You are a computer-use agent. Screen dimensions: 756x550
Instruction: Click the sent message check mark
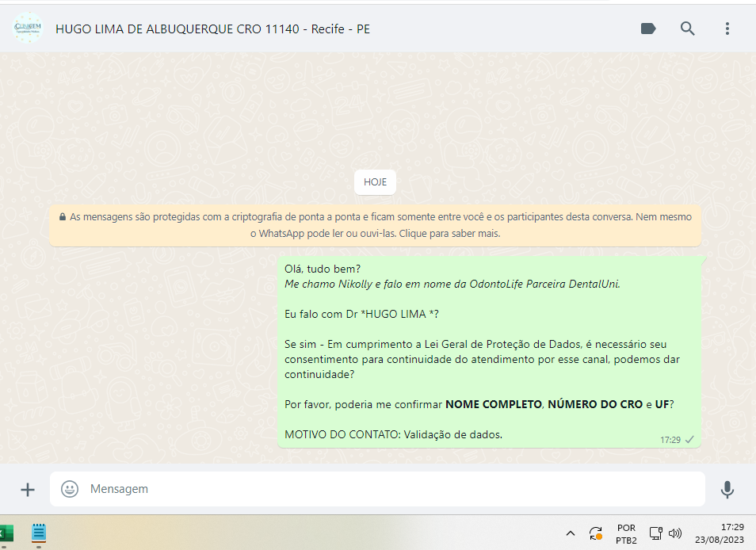689,440
